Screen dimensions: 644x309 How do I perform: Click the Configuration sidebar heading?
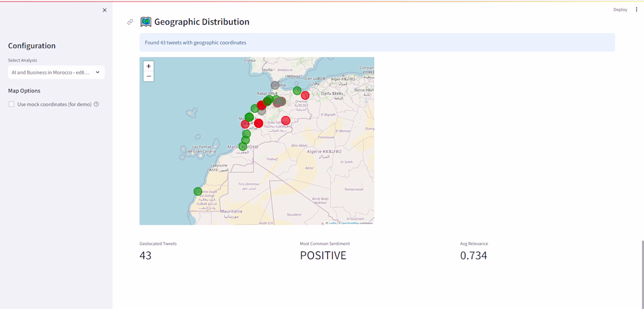pyautogui.click(x=32, y=46)
